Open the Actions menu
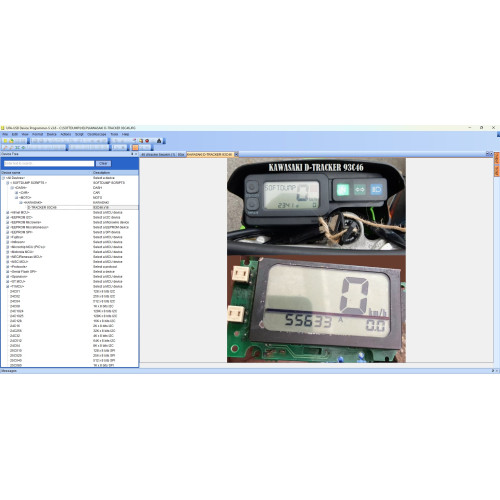The height and width of the screenshot is (500, 500). 66,134
